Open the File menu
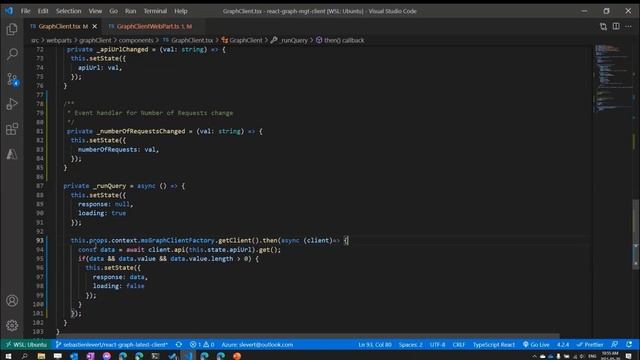This screenshot has width=640, height=360. 25,11
